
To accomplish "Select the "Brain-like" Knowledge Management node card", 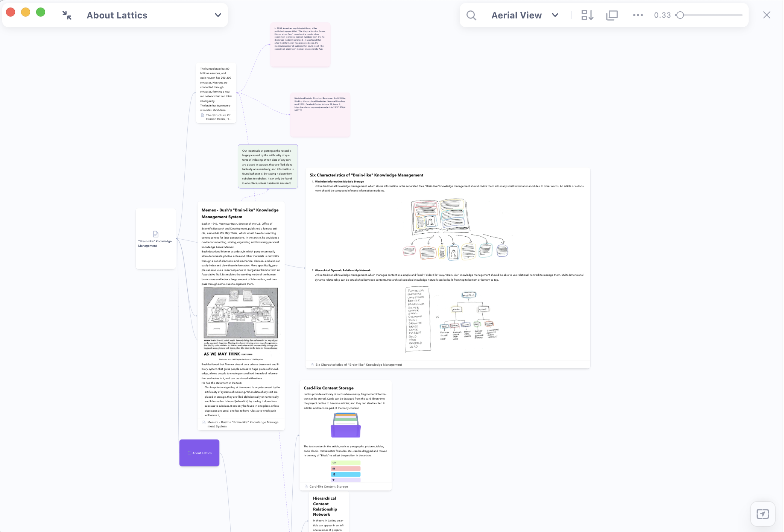I will tap(156, 239).
